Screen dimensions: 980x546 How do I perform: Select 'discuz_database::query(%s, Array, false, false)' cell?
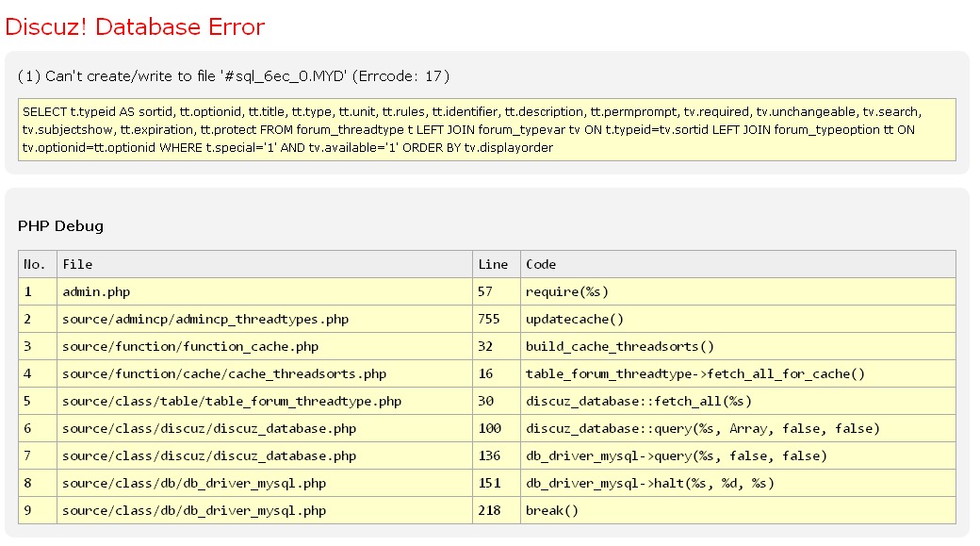click(x=738, y=428)
